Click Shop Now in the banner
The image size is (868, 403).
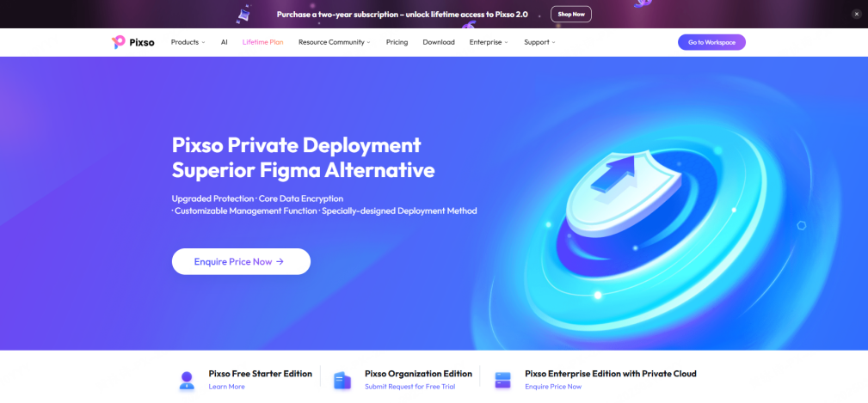click(x=570, y=15)
